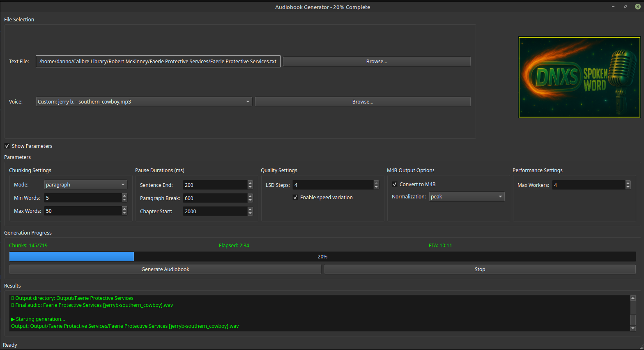Click the Results log scroll down arrow
Screen dimensions: 644x350
[x=633, y=328]
